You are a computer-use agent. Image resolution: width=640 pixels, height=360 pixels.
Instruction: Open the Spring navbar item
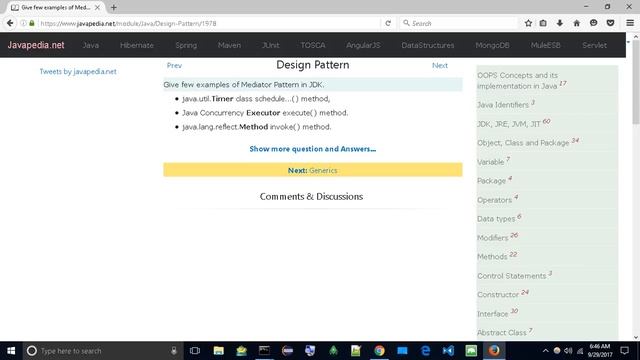(186, 45)
